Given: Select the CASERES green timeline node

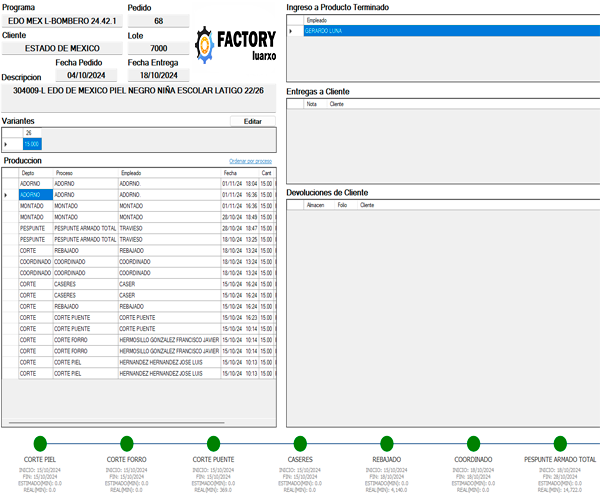Looking at the screenshot, I should tap(300, 444).
